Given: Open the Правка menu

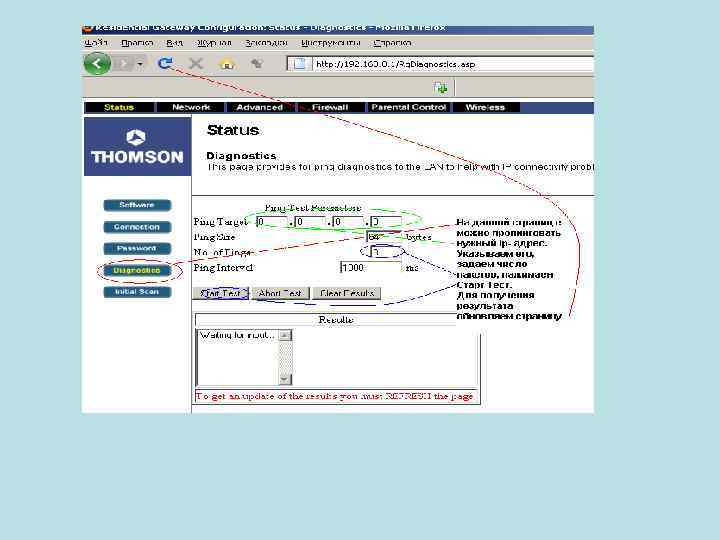Looking at the screenshot, I should (x=137, y=43).
